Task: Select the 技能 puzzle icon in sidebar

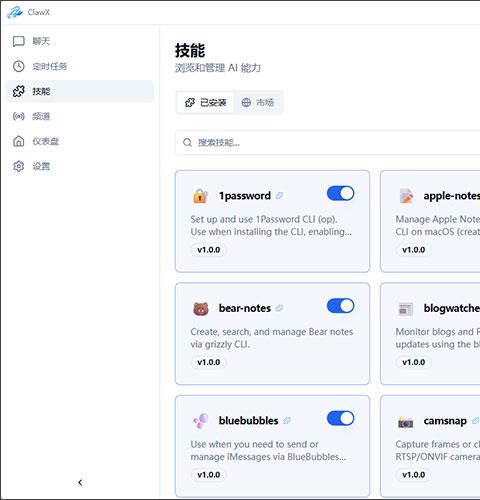Action: (19, 91)
